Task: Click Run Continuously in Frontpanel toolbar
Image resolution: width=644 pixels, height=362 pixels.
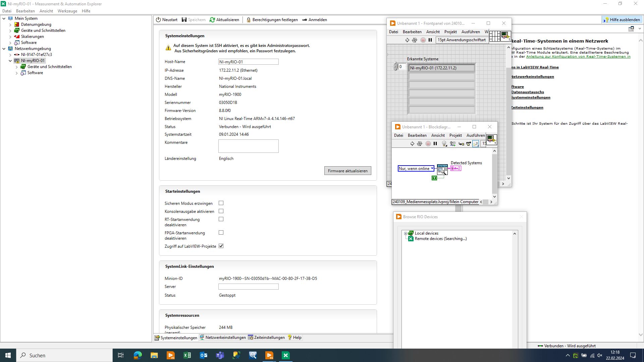Action: tap(415, 40)
